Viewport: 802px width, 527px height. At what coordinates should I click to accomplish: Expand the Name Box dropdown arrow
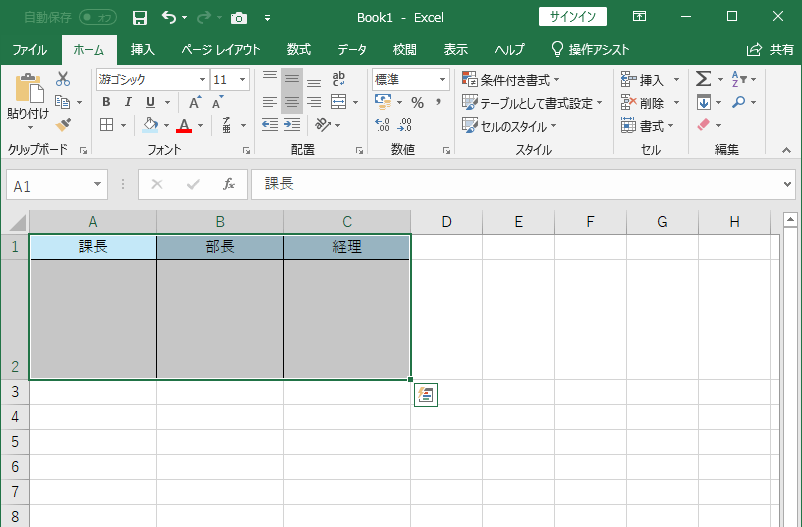(x=97, y=184)
